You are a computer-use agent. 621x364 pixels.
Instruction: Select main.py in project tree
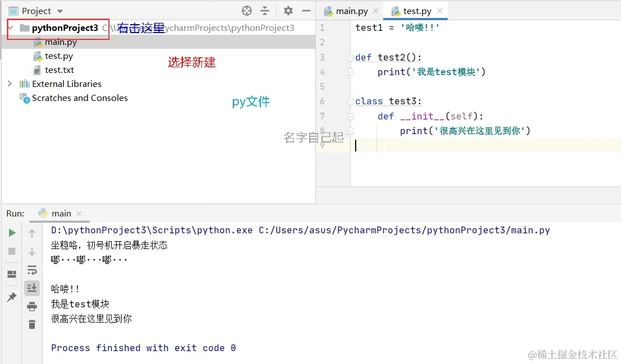[61, 42]
